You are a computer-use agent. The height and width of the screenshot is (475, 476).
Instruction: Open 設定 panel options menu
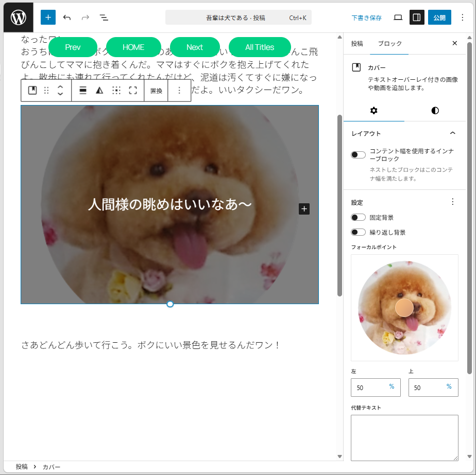coord(453,202)
